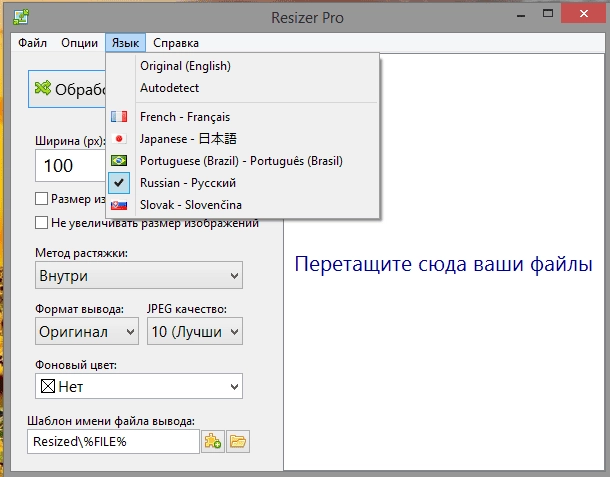610x477 pixels.
Task: Open the Фоновый цвет dropdown
Action: click(139, 386)
